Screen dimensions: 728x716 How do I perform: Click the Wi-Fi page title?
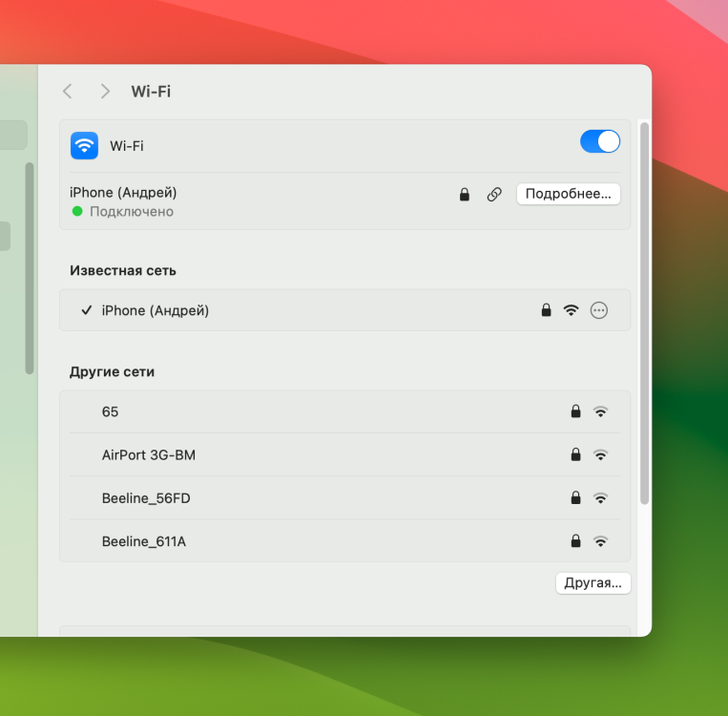pos(151,92)
